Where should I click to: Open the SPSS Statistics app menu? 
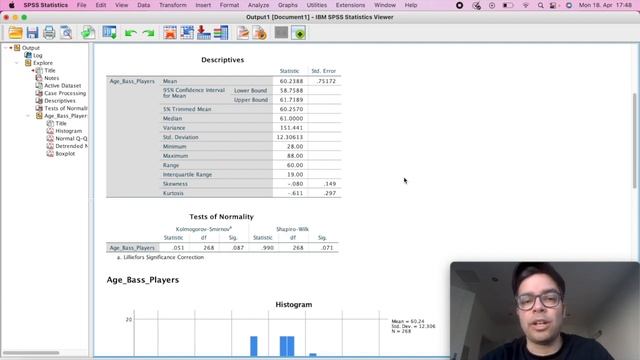coord(46,5)
